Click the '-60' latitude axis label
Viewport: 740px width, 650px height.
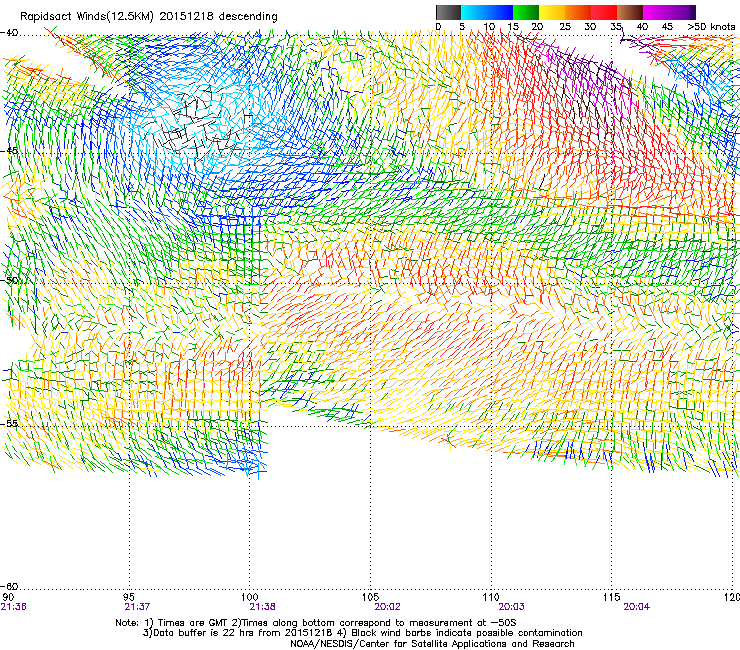9,586
